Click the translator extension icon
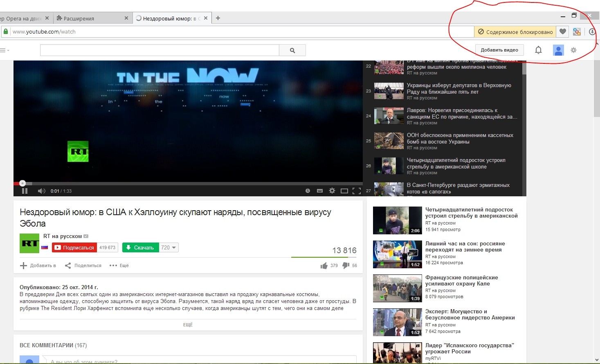Screen dimensions: 600x364 point(577,32)
